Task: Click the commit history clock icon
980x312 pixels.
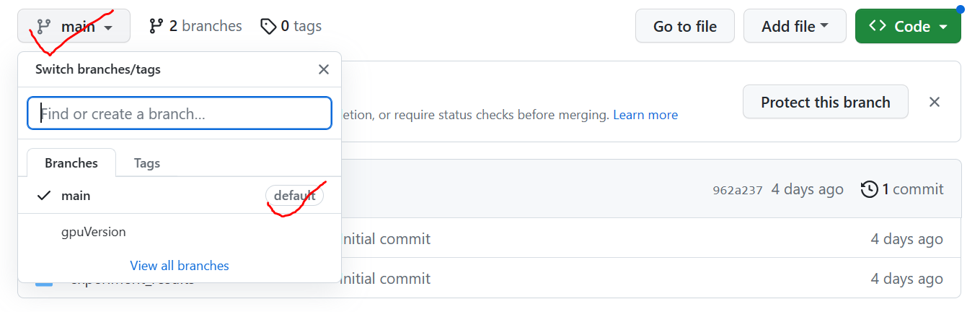Action: tap(870, 189)
